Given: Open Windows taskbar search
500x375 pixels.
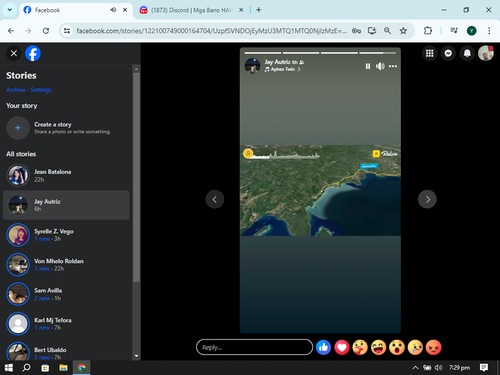Looking at the screenshot, I should pos(26,368).
